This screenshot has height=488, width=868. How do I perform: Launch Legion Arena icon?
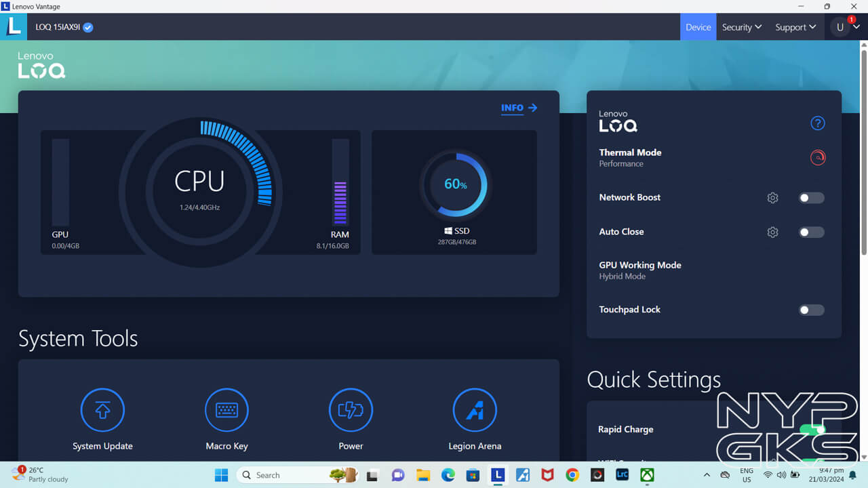click(475, 410)
